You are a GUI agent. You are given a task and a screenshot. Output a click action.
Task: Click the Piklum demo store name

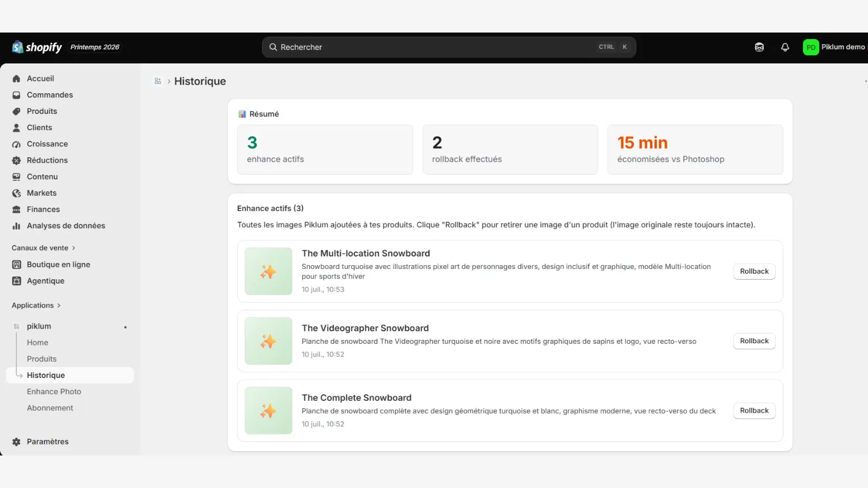pyautogui.click(x=843, y=47)
